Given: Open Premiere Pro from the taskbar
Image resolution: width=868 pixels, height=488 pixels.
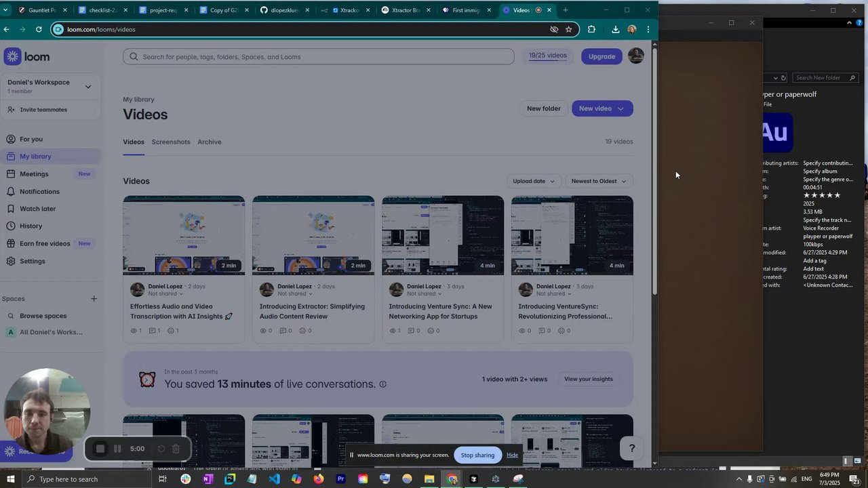Looking at the screenshot, I should click(340, 479).
